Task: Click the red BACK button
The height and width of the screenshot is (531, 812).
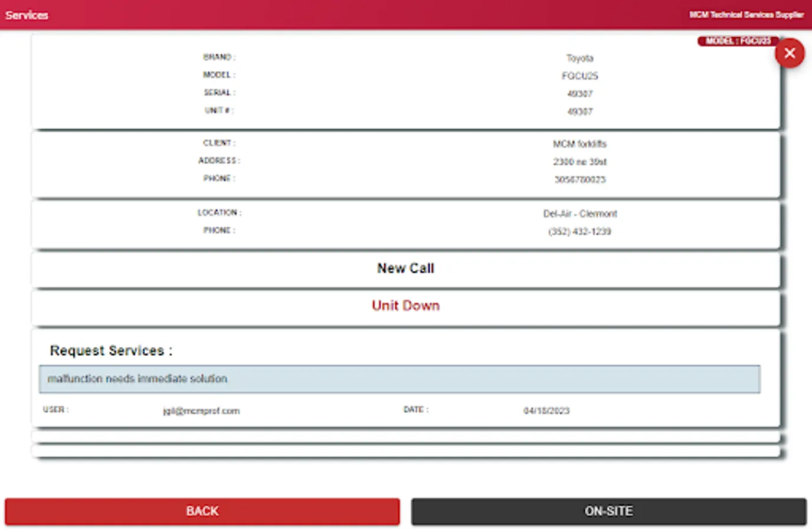Action: 202,511
